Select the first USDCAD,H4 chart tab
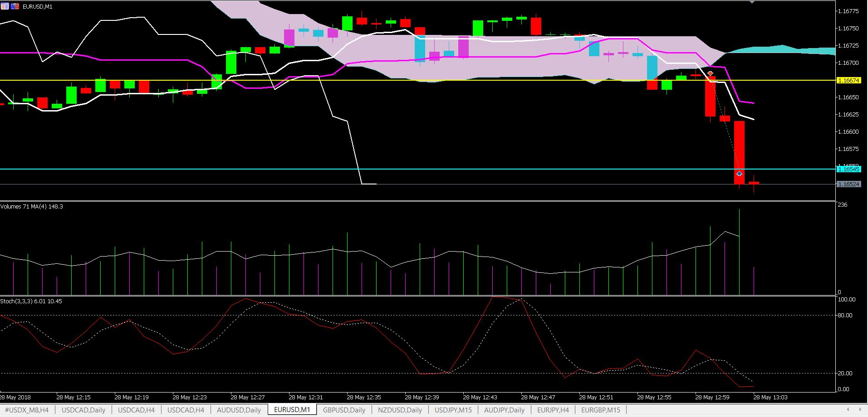868x417 pixels. pyautogui.click(x=136, y=410)
